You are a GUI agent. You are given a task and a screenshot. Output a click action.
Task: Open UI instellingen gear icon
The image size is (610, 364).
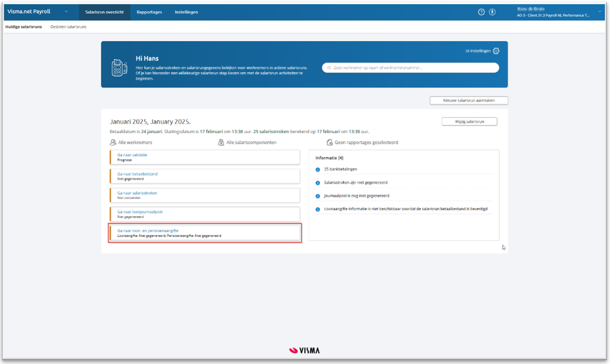coord(496,51)
